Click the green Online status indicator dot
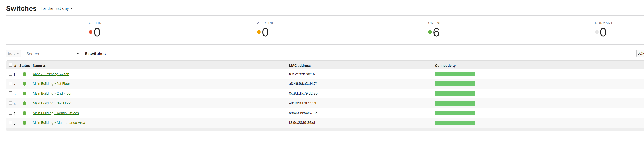This screenshot has height=154, width=644. [430, 32]
